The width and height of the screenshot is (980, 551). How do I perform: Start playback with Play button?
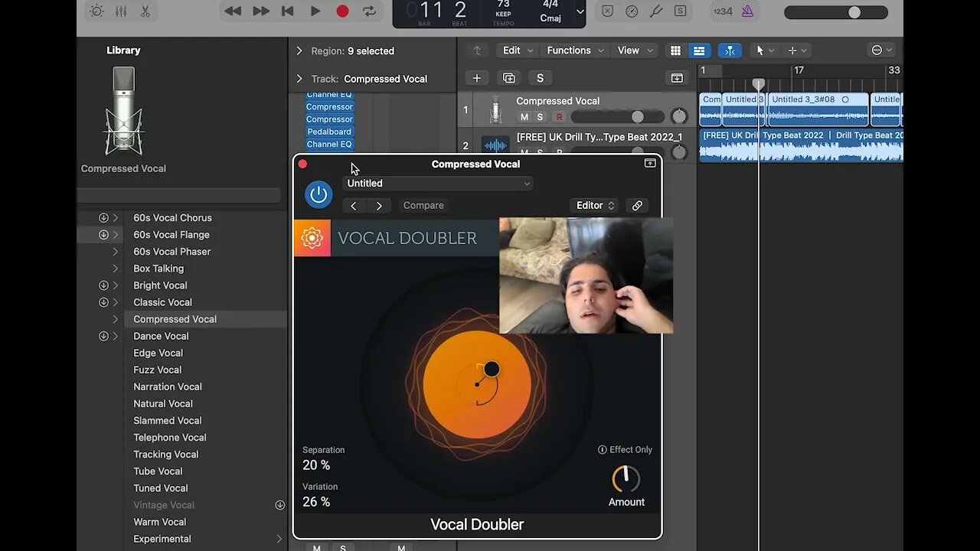click(315, 11)
